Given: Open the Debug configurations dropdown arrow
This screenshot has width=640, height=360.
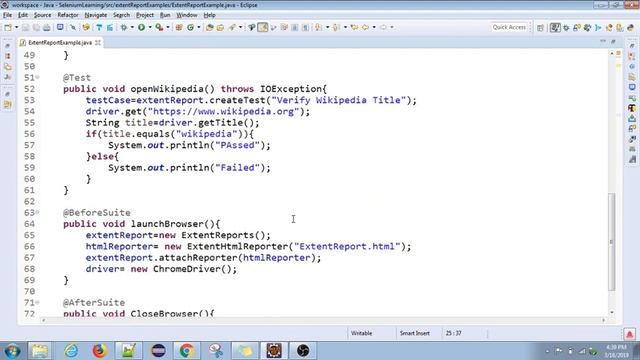Looking at the screenshot, I should pos(132,27).
